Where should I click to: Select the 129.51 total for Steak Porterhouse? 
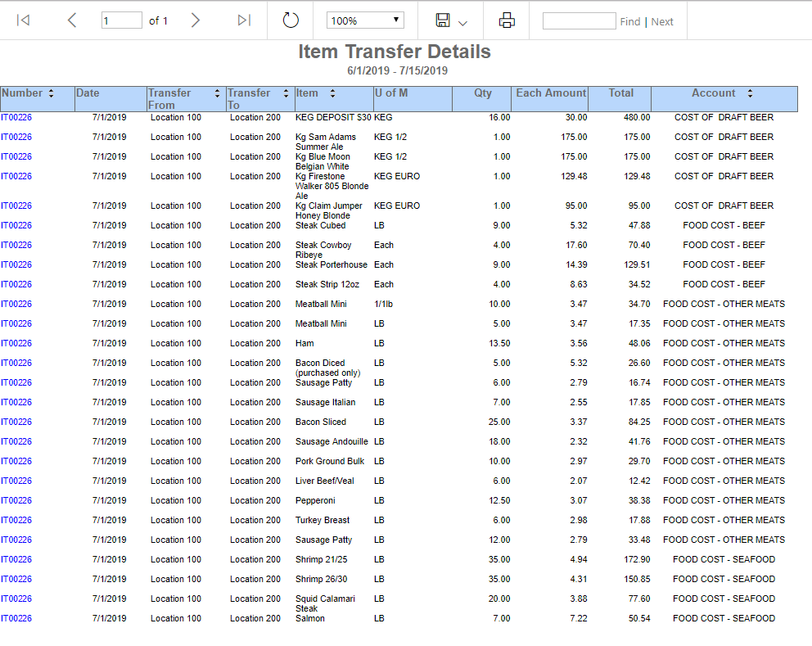point(637,265)
